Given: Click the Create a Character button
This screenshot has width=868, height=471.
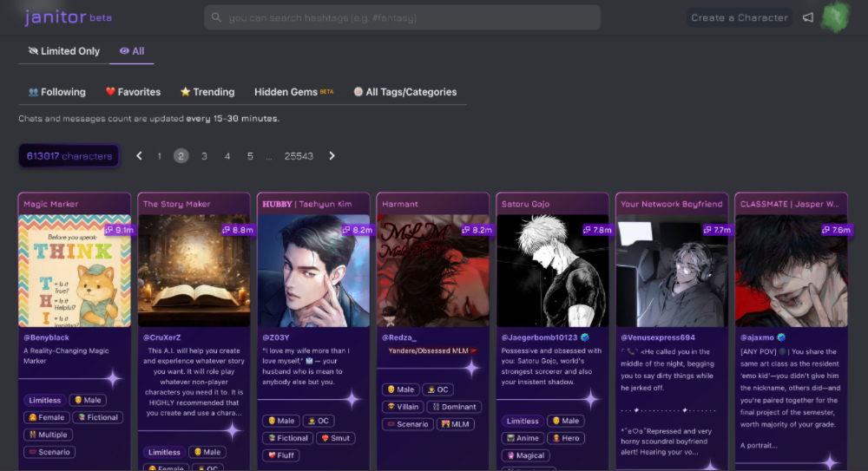Looking at the screenshot, I should (x=739, y=17).
